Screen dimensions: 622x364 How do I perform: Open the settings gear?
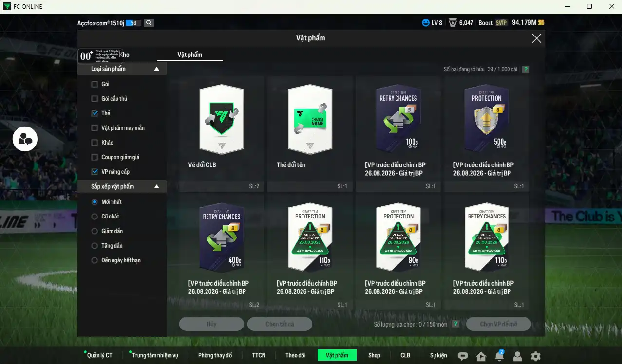click(x=535, y=356)
